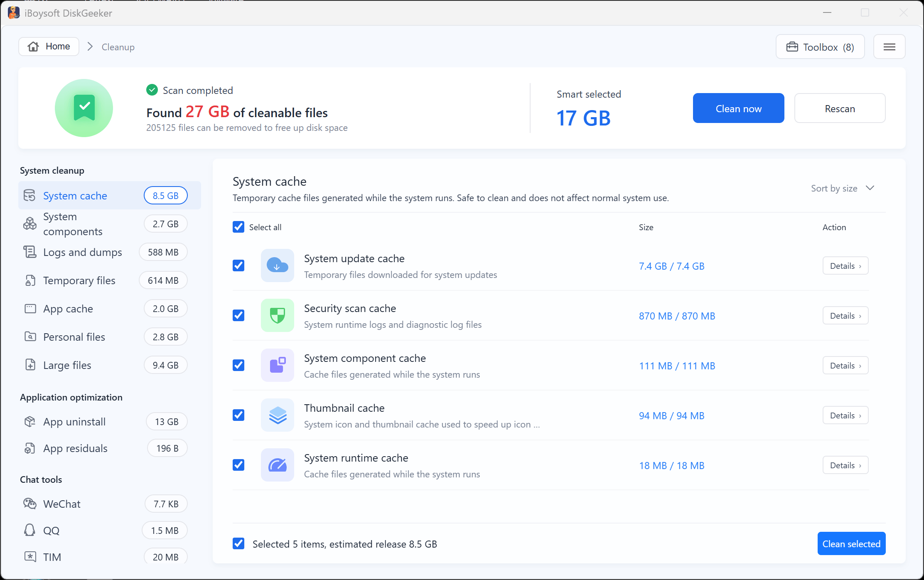This screenshot has height=580, width=924.
Task: Click the Clean now button
Action: (x=738, y=108)
